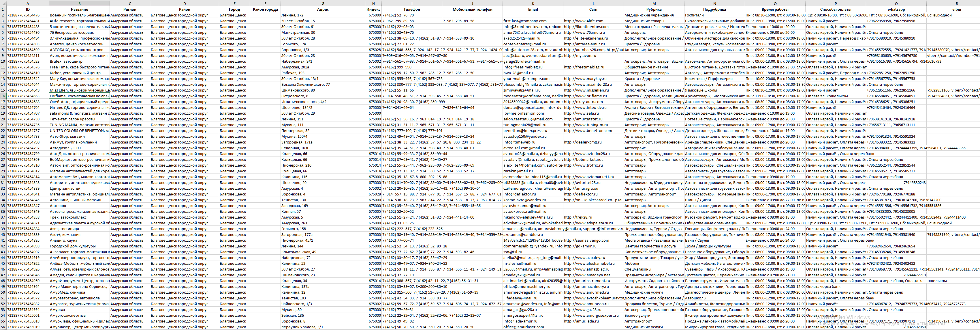Click the 'Сайт' header cell
Image resolution: width=980 pixels, height=330 pixels.
tap(593, 10)
